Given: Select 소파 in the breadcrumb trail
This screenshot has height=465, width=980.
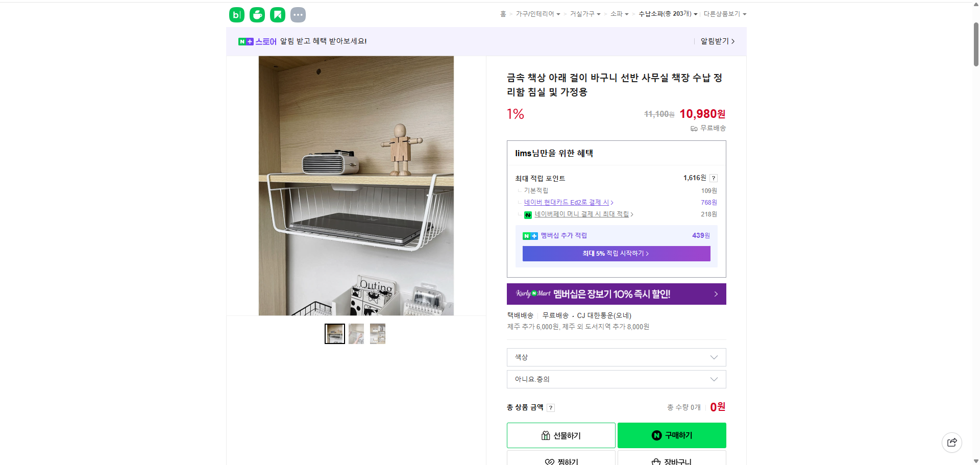Looking at the screenshot, I should point(617,14).
